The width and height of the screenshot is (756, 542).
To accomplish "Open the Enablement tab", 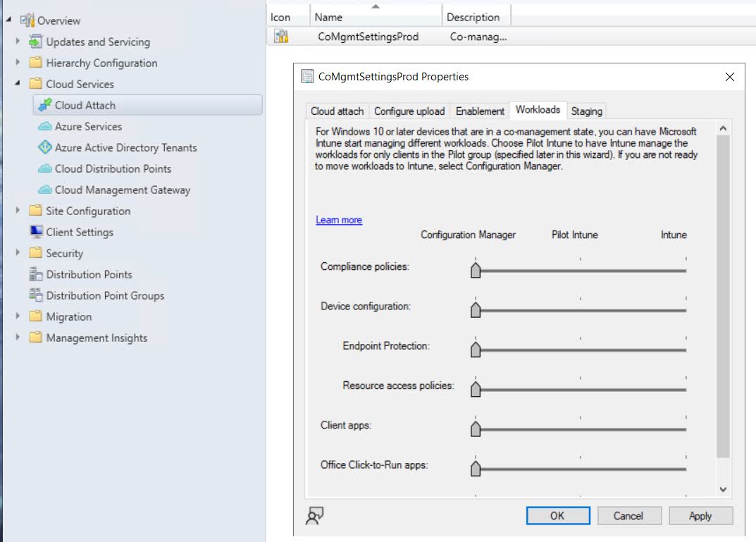I will point(480,111).
